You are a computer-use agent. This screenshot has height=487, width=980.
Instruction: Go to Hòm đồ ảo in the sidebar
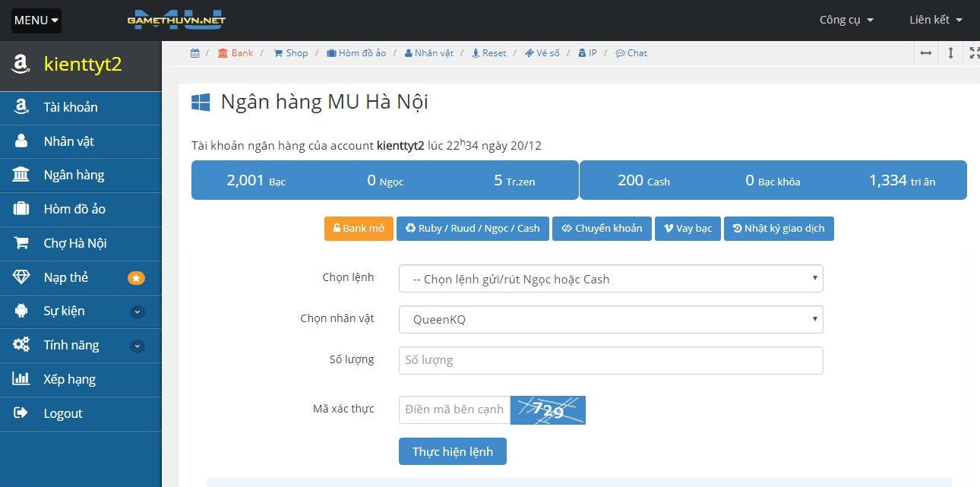[x=74, y=209]
